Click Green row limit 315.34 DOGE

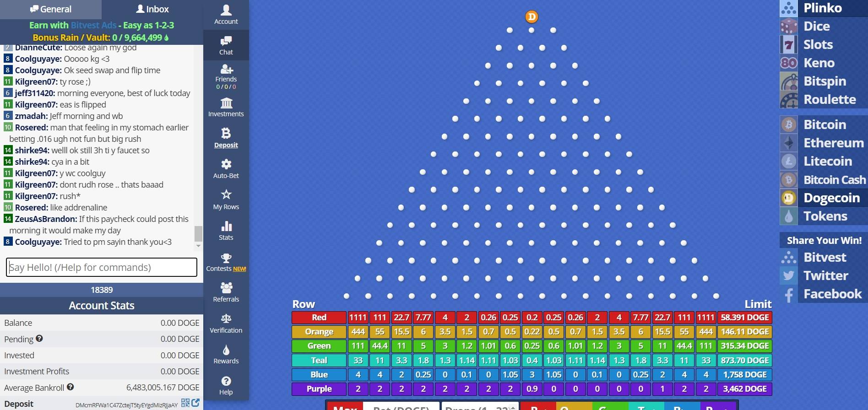(745, 346)
